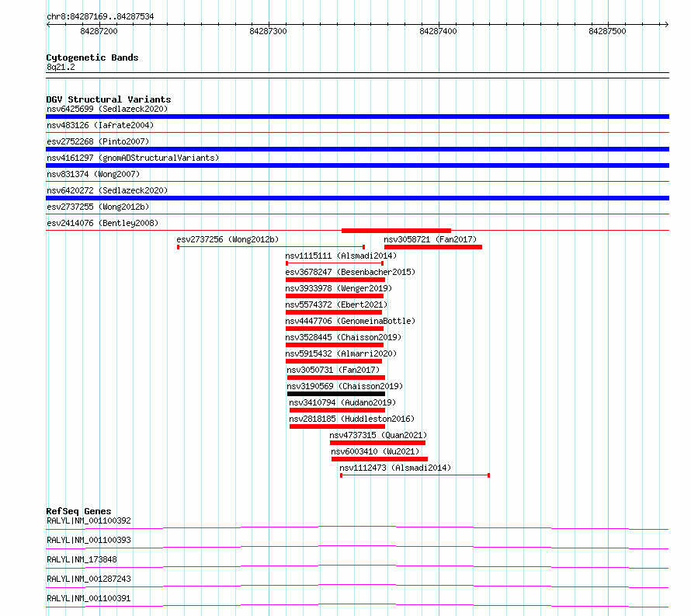Click the blue bar under nsv6425699
This screenshot has height=616, width=691.
pyautogui.click(x=357, y=117)
